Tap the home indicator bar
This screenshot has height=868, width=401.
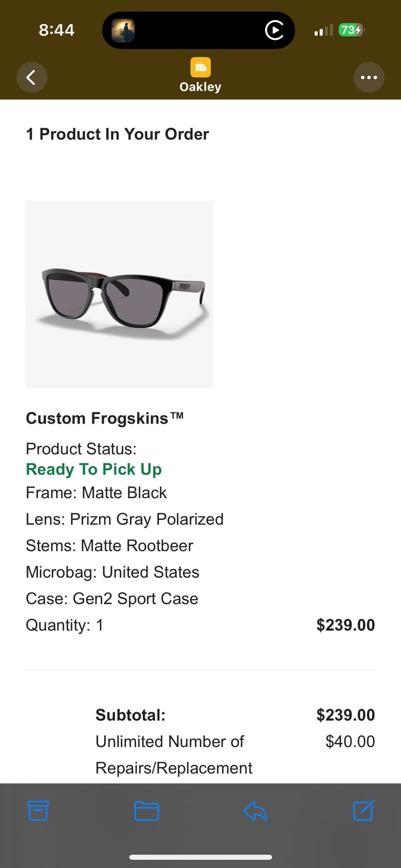[200, 857]
